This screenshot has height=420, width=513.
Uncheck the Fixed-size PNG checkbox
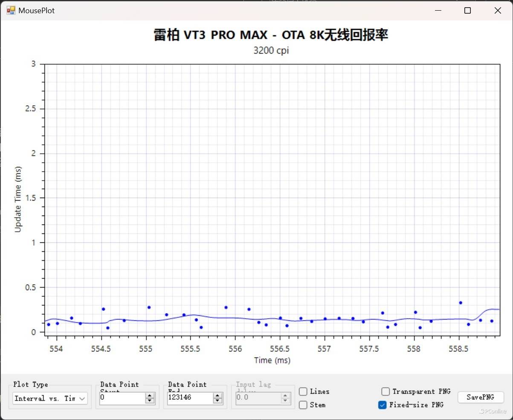pyautogui.click(x=383, y=405)
